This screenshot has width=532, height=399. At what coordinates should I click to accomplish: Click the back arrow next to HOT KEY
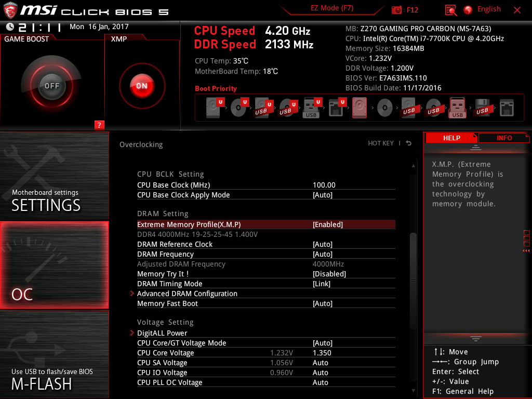(x=409, y=143)
